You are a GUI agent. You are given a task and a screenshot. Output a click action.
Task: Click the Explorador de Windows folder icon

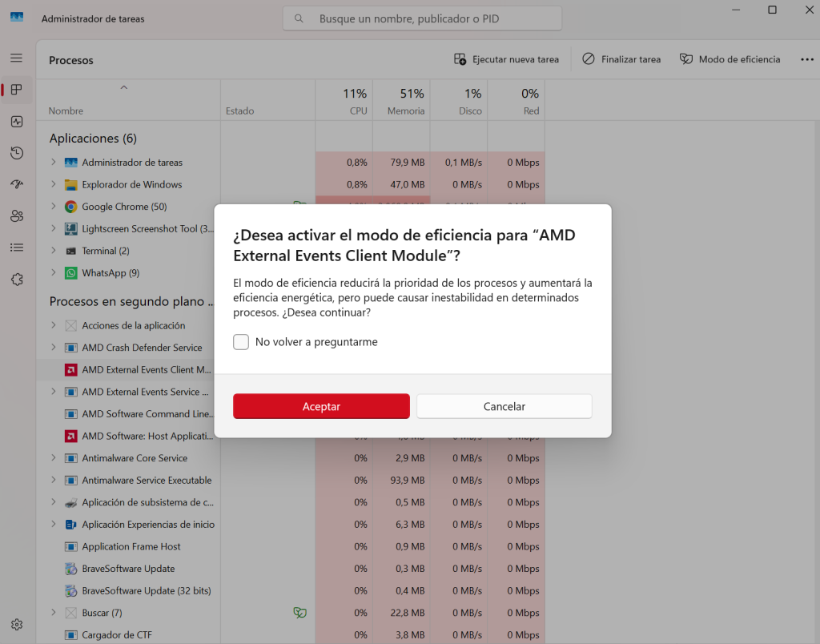(x=70, y=185)
